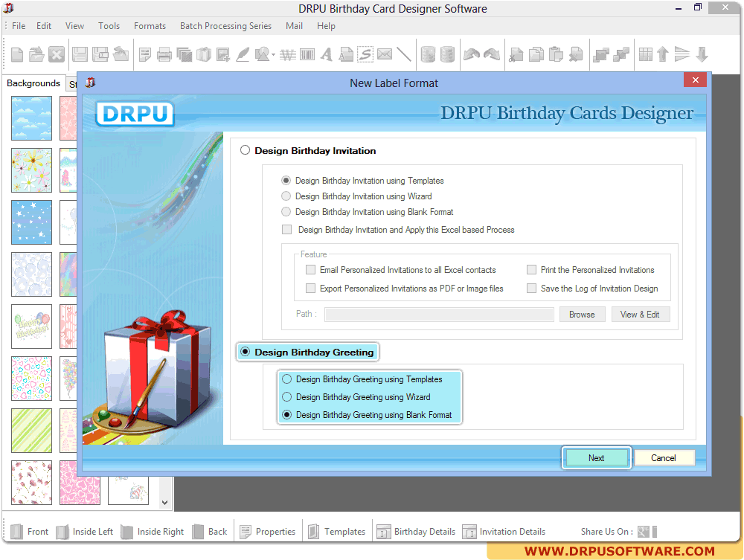This screenshot has height=560, width=744.
Task: Click the first database cylinder icon
Action: (x=428, y=54)
